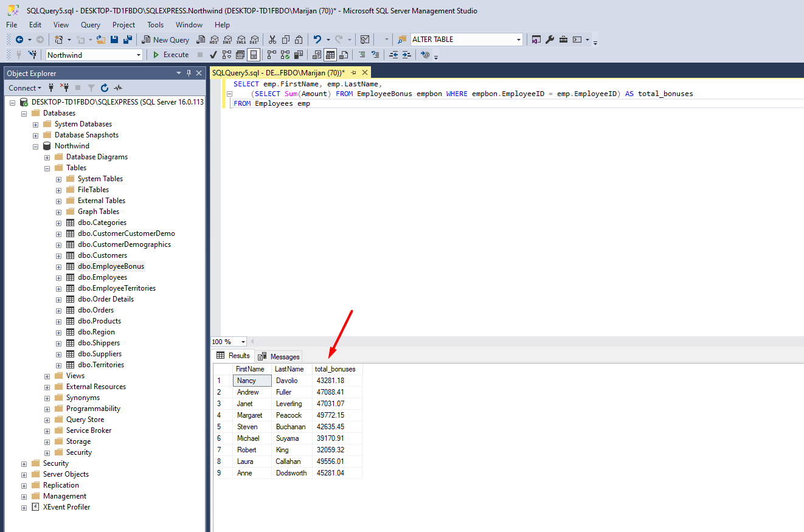This screenshot has width=804, height=532.
Task: Uncomment selected lines icon
Action: click(x=375, y=55)
